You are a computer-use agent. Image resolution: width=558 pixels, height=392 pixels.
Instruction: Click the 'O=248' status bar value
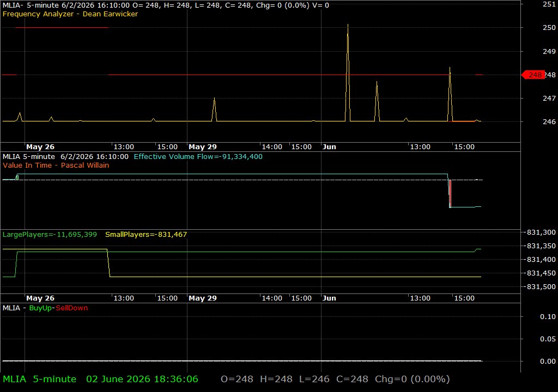237,379
